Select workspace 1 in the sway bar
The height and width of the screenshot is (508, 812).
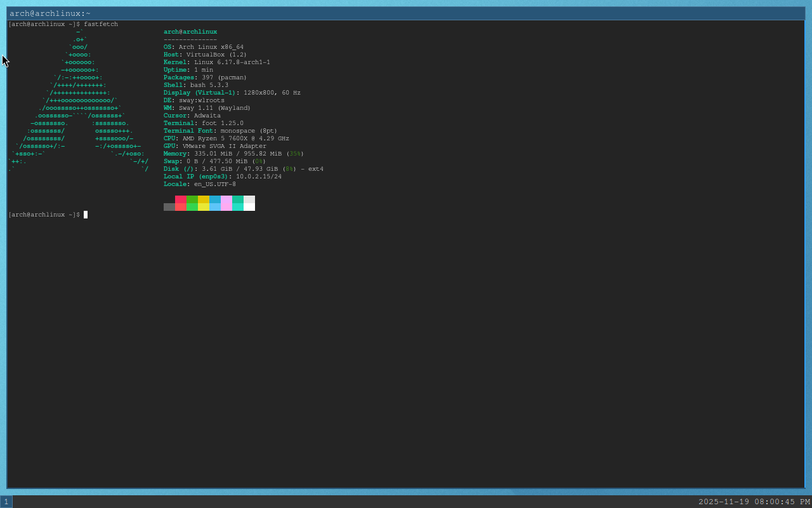coord(6,502)
